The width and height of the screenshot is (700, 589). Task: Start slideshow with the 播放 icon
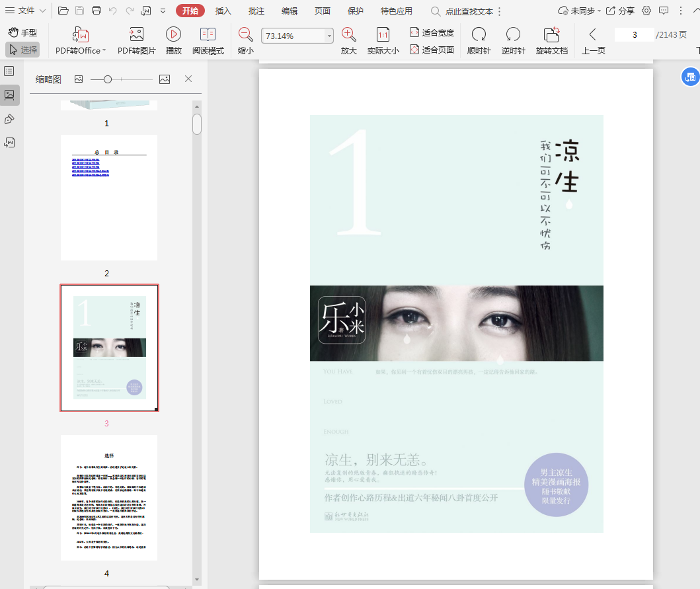click(x=173, y=35)
